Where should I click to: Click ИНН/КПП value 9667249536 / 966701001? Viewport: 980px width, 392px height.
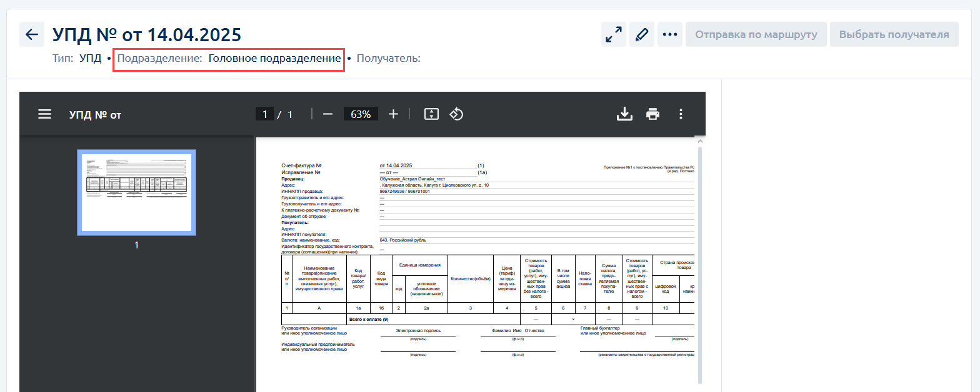pos(405,191)
